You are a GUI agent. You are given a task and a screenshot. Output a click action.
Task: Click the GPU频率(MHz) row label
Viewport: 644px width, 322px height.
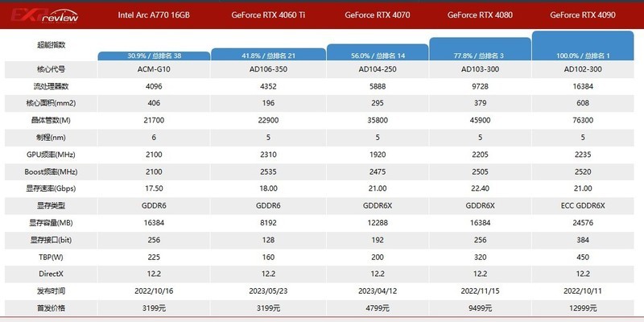[51, 155]
